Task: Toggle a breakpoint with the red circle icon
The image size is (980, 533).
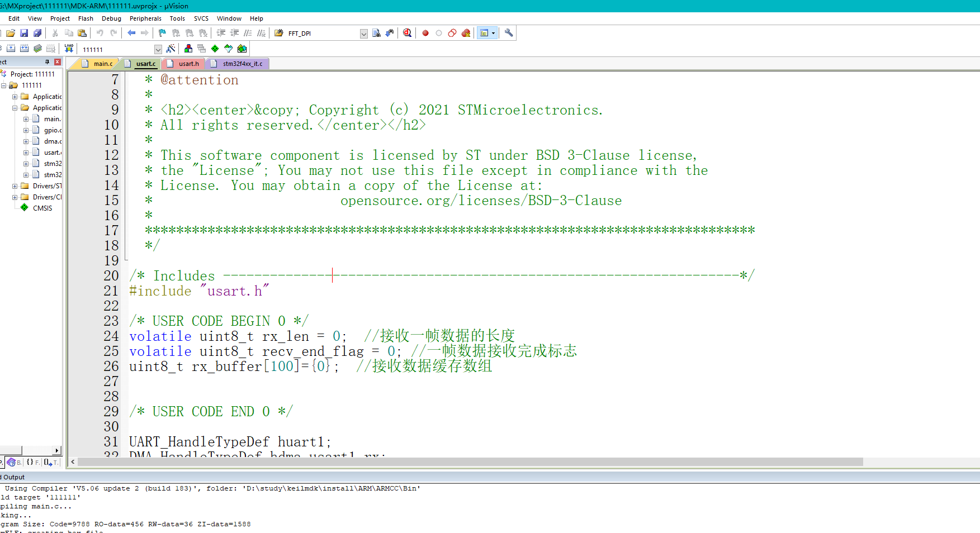Action: [425, 32]
